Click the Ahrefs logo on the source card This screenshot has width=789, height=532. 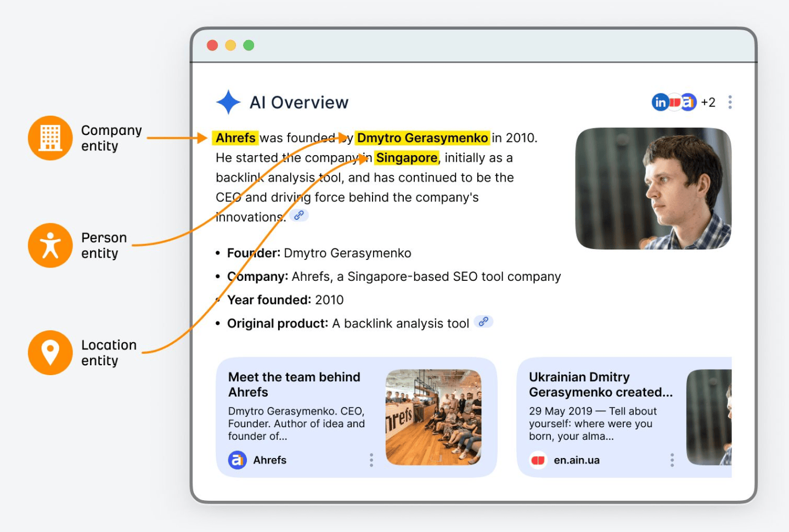[x=237, y=460]
